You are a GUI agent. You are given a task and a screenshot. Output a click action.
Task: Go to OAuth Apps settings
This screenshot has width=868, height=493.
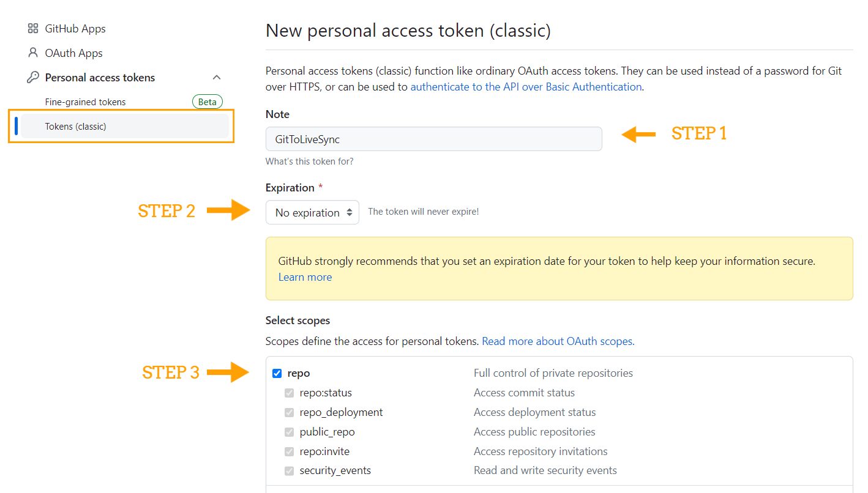(73, 53)
